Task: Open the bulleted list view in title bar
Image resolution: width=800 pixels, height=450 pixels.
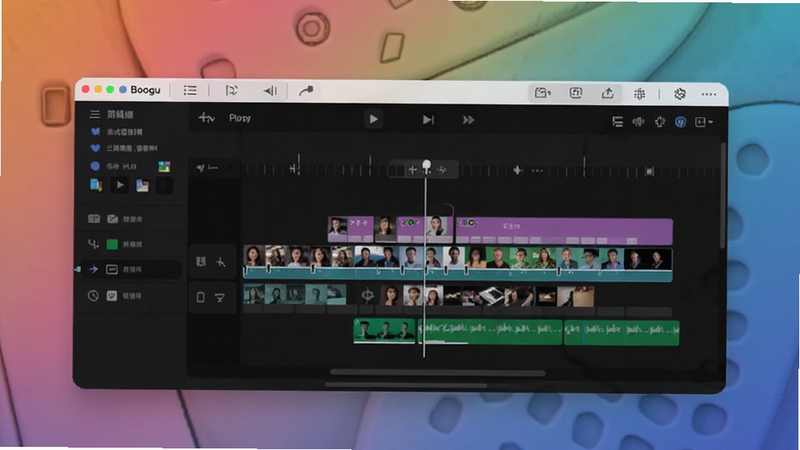Action: pos(190,91)
